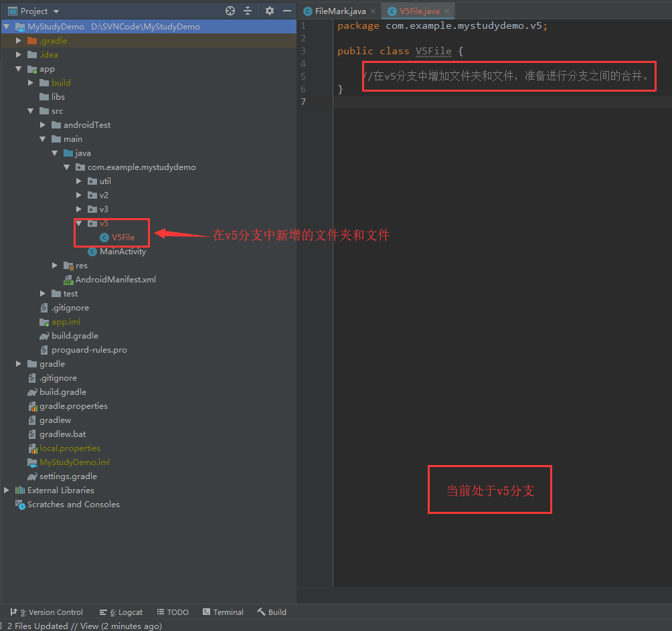Click the V5File class name in code
Screen dimensions: 672x631
pos(433,52)
